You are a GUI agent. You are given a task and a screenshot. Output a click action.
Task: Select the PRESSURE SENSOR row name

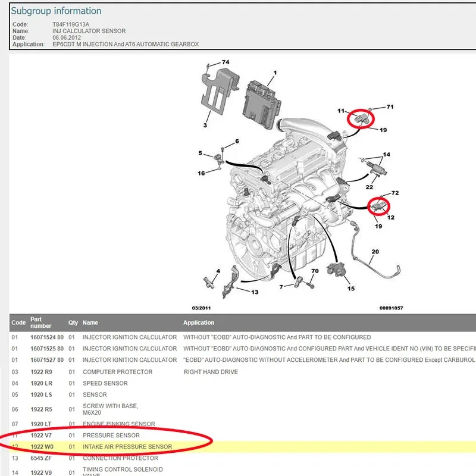tap(111, 436)
